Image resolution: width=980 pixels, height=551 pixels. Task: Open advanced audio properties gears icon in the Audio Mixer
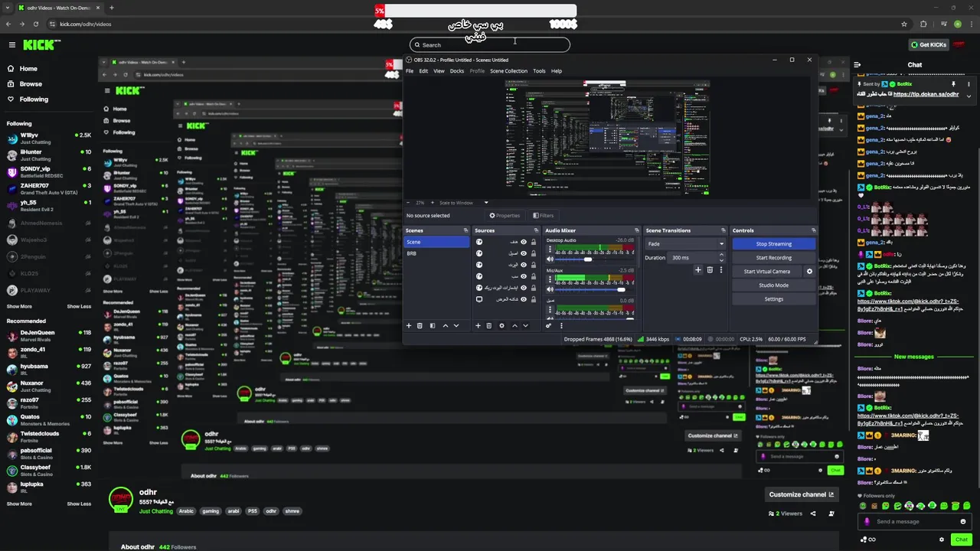click(548, 325)
